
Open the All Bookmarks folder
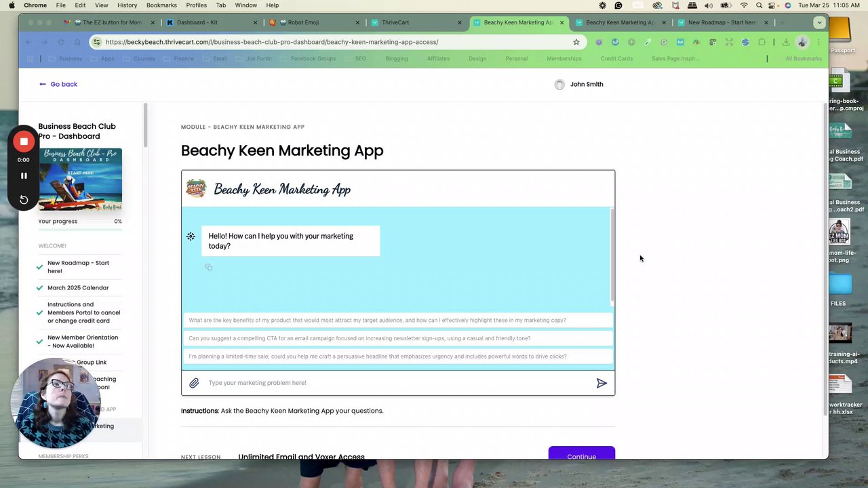click(804, 59)
